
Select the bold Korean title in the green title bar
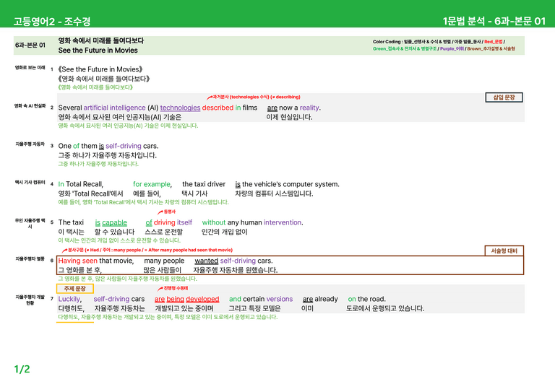[101, 40]
